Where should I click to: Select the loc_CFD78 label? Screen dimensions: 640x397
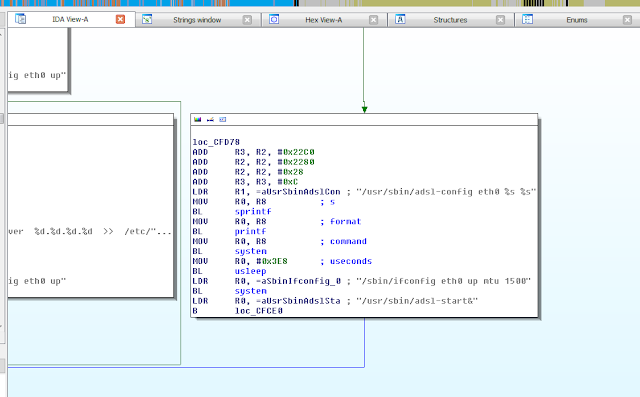[216, 142]
